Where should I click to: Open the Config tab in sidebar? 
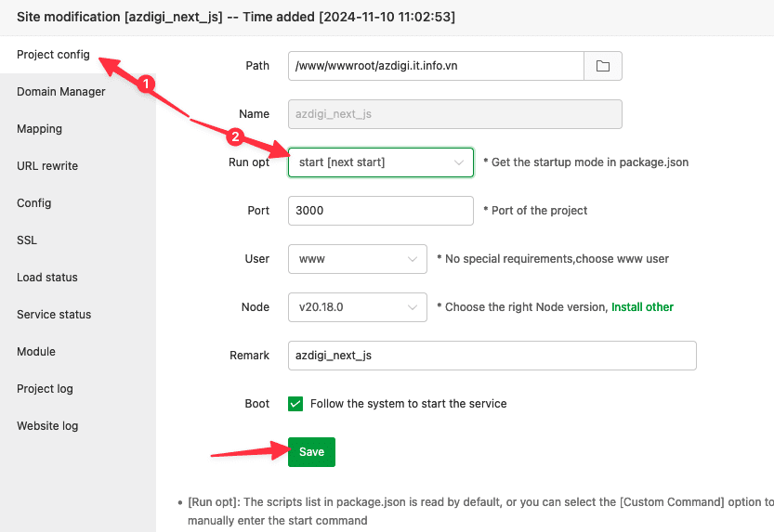[33, 203]
